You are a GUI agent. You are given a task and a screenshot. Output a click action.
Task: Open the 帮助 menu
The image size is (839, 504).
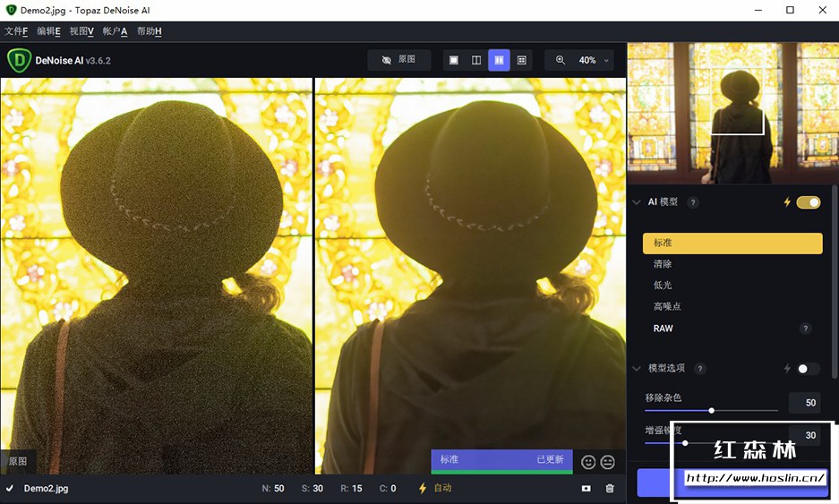pyautogui.click(x=149, y=31)
